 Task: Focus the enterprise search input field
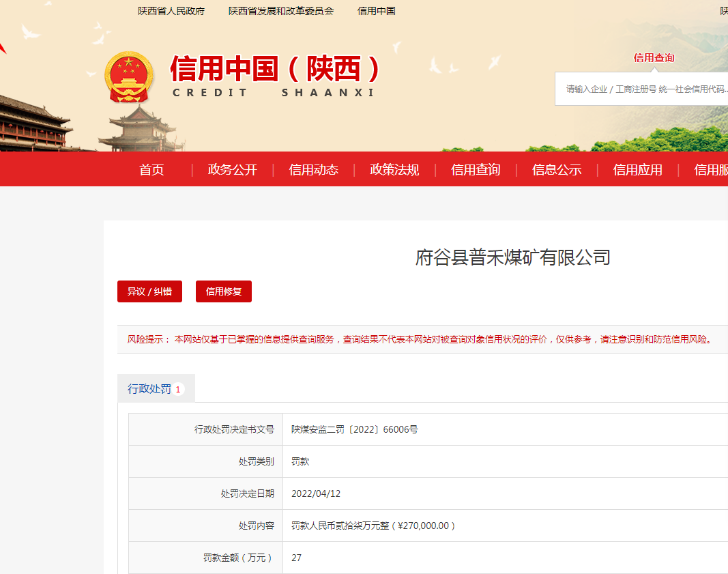(x=641, y=89)
